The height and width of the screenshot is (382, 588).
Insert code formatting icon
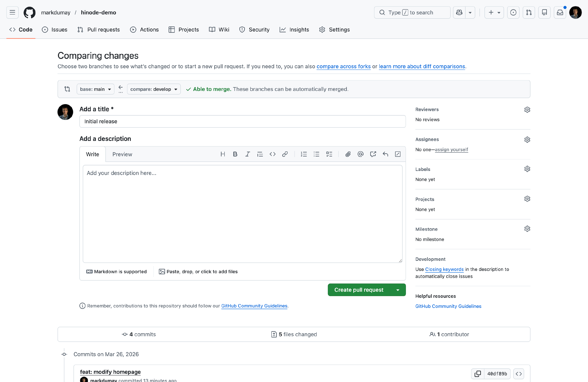tap(273, 154)
